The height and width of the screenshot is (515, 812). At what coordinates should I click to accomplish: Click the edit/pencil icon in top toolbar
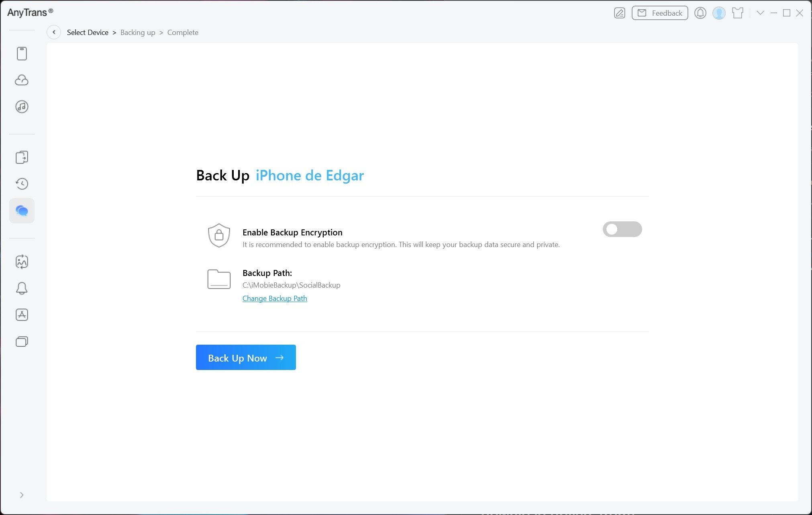pyautogui.click(x=620, y=12)
